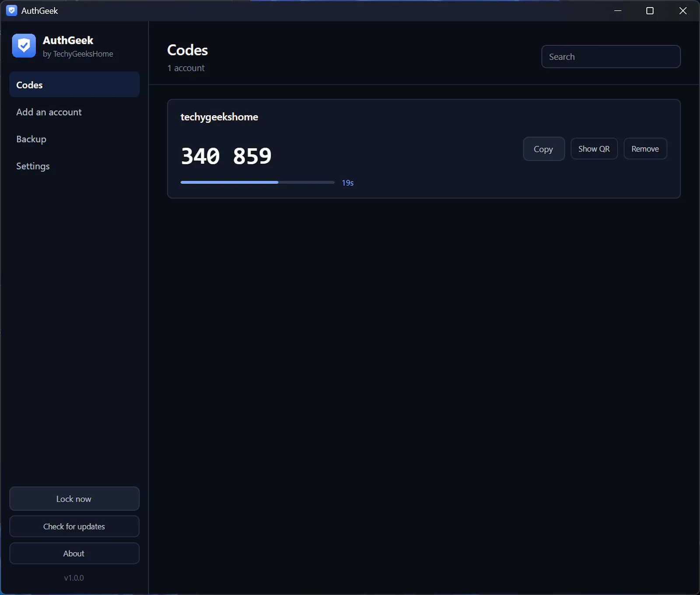
Task: Click the AuthGeek title bar app icon
Action: tap(12, 11)
